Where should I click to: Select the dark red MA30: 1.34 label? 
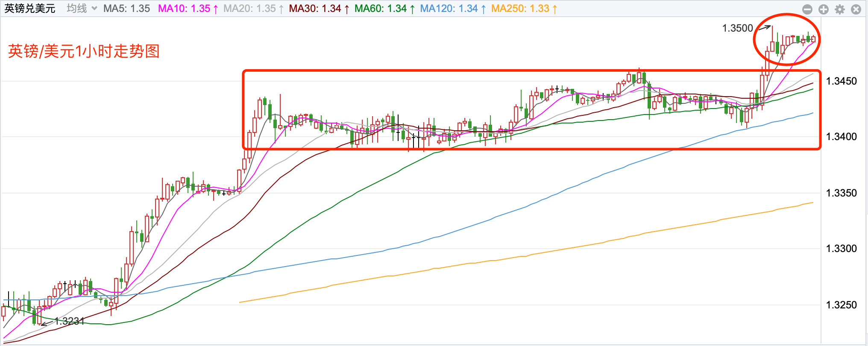[319, 9]
